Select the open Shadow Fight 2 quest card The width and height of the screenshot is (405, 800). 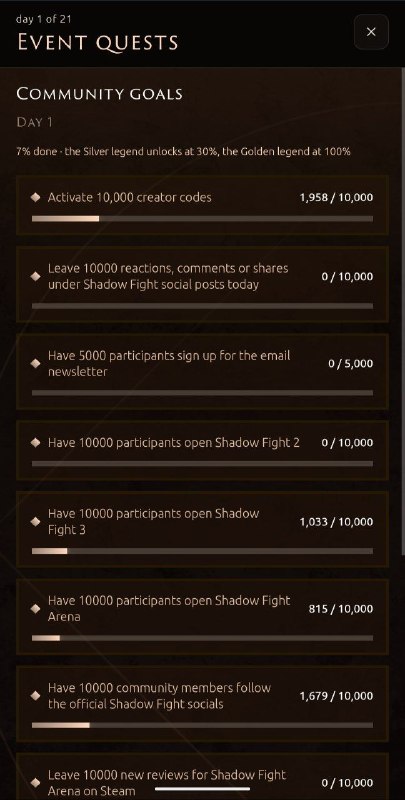click(202, 450)
